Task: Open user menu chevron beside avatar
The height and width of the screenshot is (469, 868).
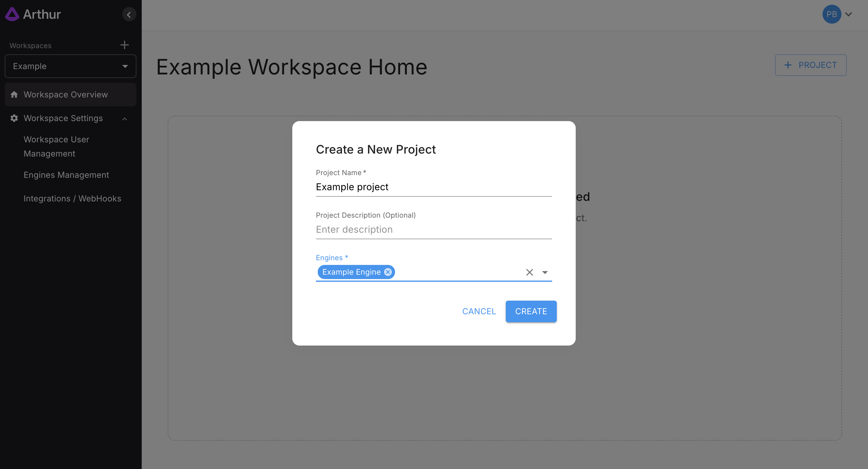Action: (x=849, y=14)
